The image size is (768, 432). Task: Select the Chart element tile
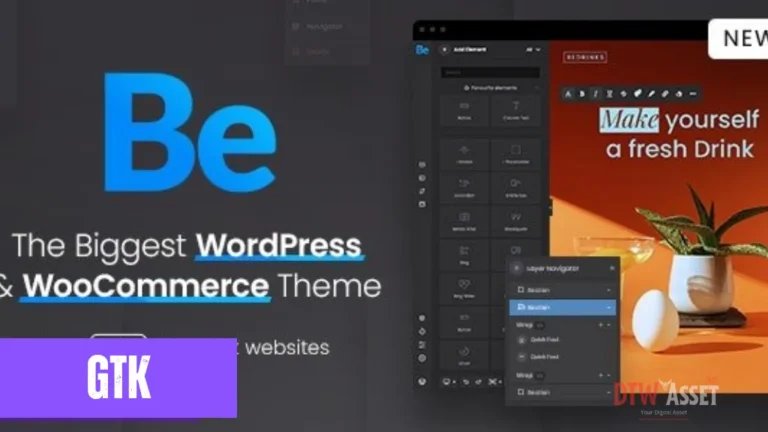[x=464, y=356]
